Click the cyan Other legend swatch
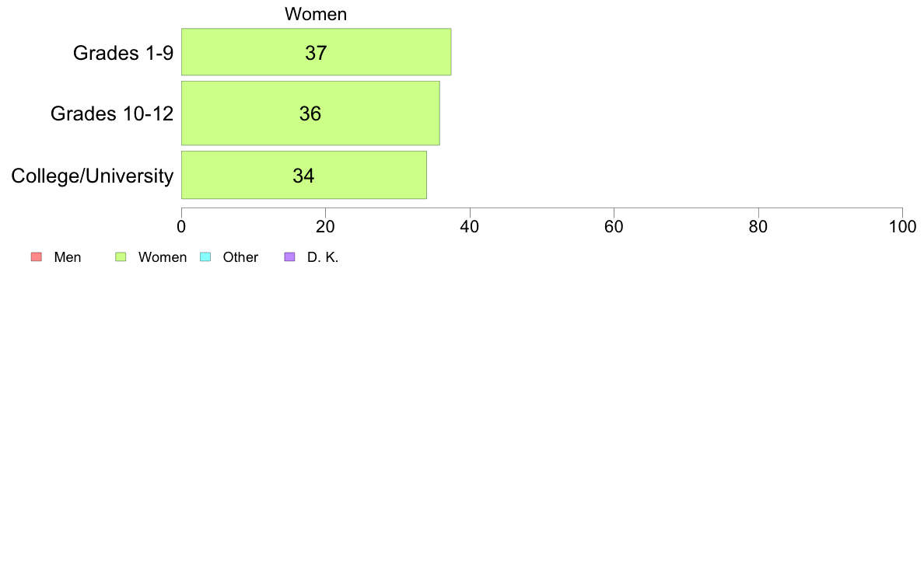 click(205, 256)
